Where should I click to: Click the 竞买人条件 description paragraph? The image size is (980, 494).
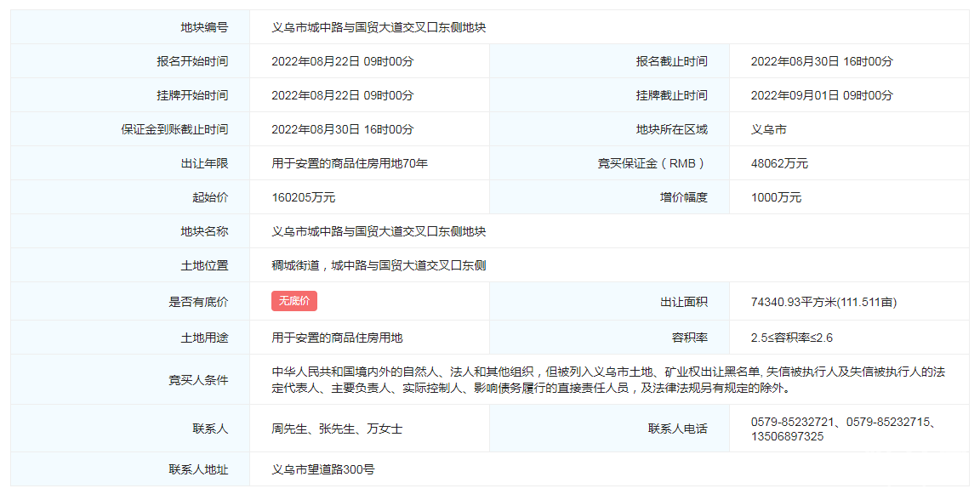click(608, 380)
